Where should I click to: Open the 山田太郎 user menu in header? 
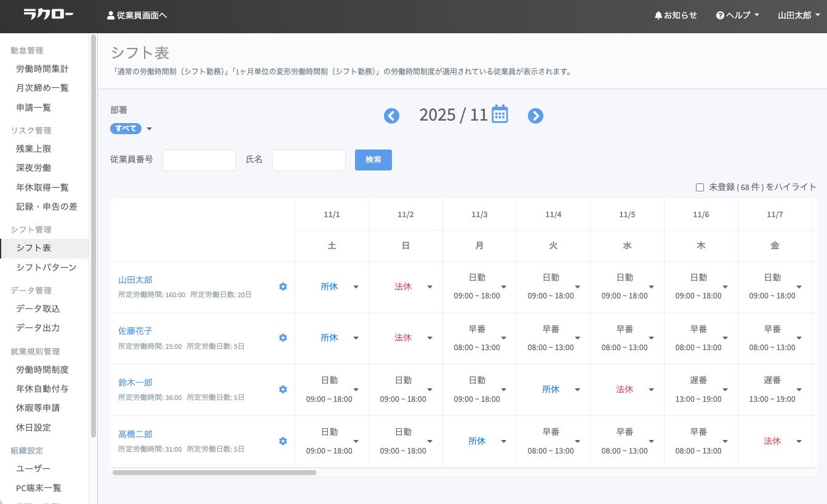798,15
